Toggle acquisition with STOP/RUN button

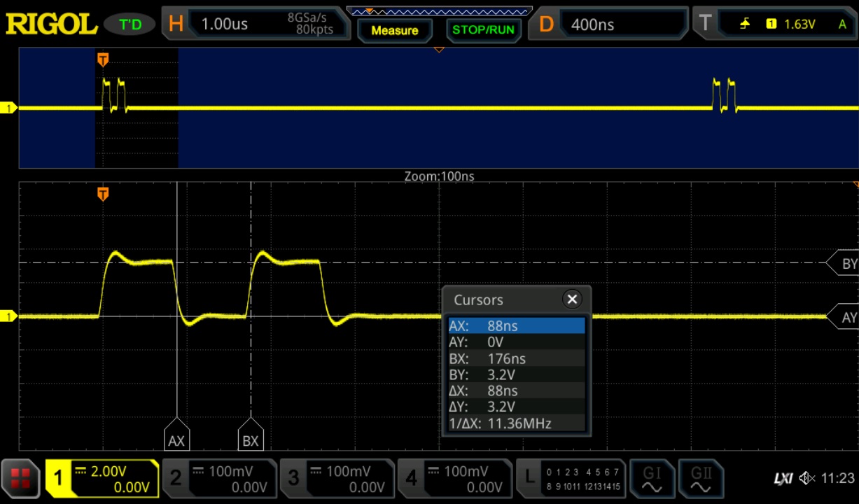coord(483,30)
